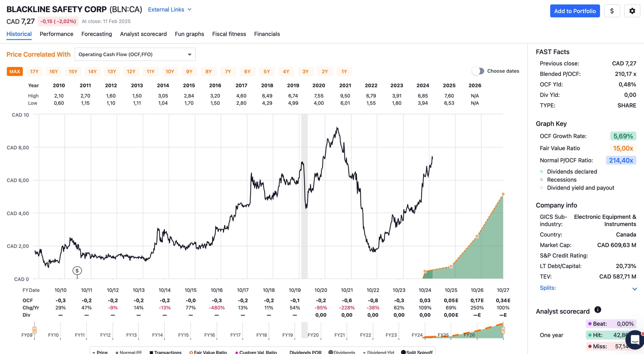Image resolution: width=644 pixels, height=354 pixels.
Task: Click Normal P/OCF Ratio 214,40x badge
Action: tap(621, 160)
